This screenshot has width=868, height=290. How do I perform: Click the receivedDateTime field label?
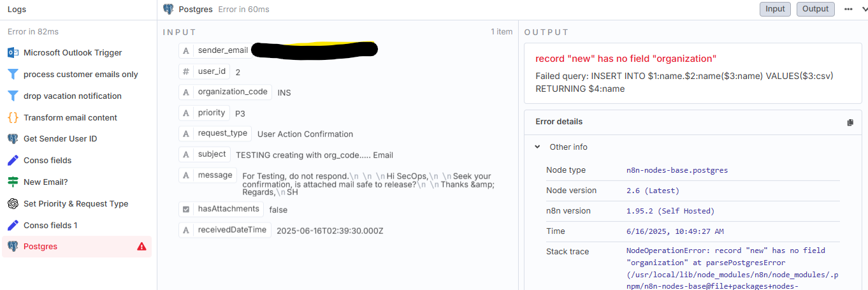pyautogui.click(x=232, y=230)
